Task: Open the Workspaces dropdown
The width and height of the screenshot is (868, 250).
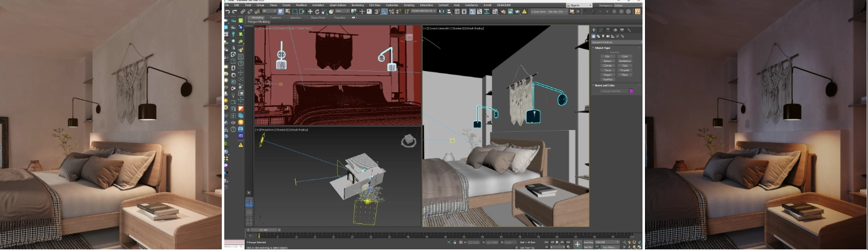Action: pyautogui.click(x=626, y=5)
